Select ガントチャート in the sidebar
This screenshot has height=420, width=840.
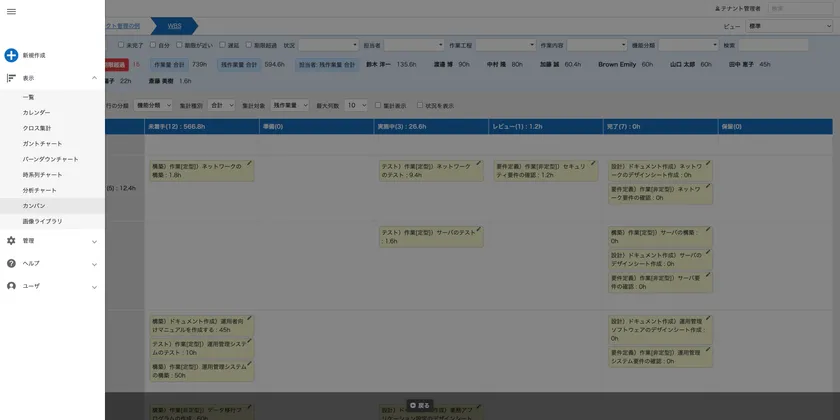click(42, 144)
